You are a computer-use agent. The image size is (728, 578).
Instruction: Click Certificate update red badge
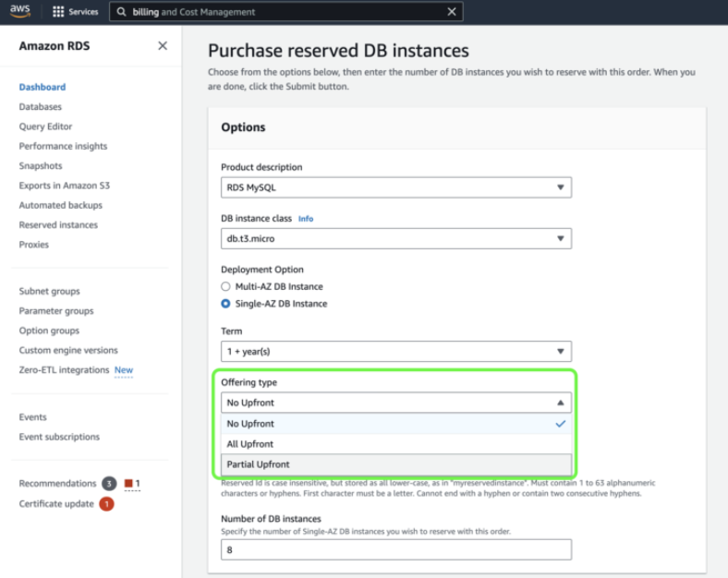click(x=106, y=504)
